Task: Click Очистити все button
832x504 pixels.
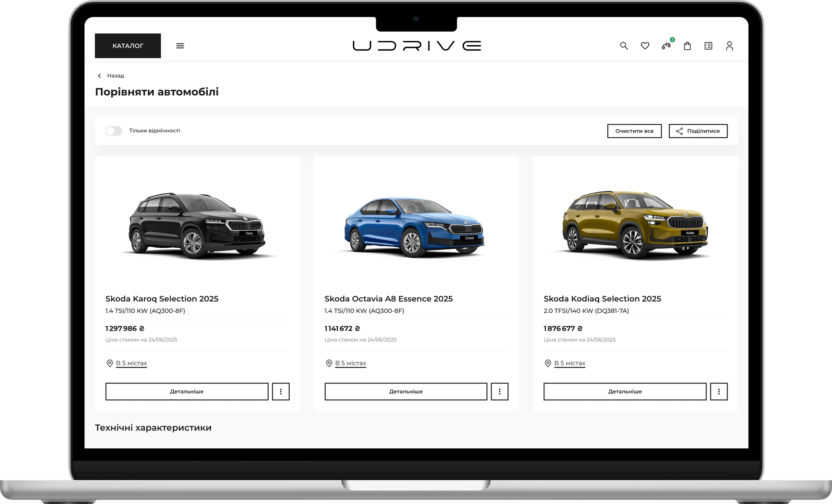Action: point(634,131)
